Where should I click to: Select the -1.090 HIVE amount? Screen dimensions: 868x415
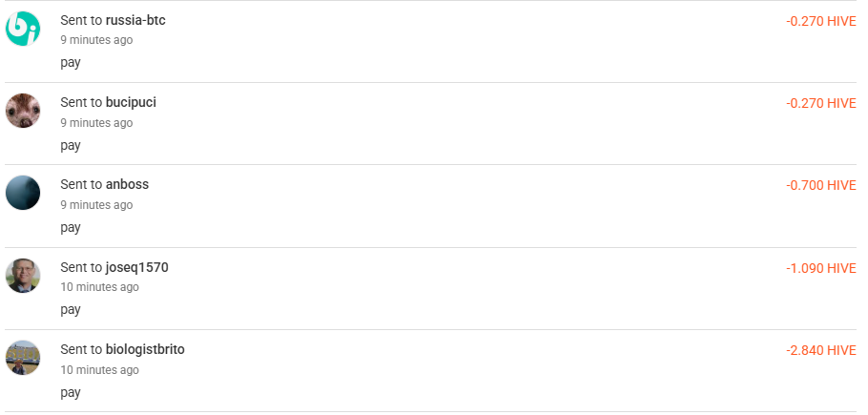(x=820, y=268)
